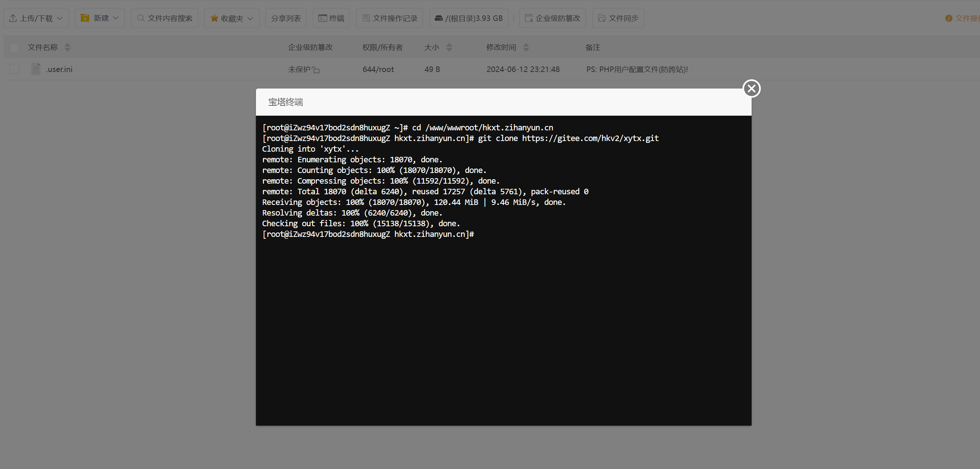Click the git clone command line
The width and height of the screenshot is (980, 469).
[x=460, y=138]
